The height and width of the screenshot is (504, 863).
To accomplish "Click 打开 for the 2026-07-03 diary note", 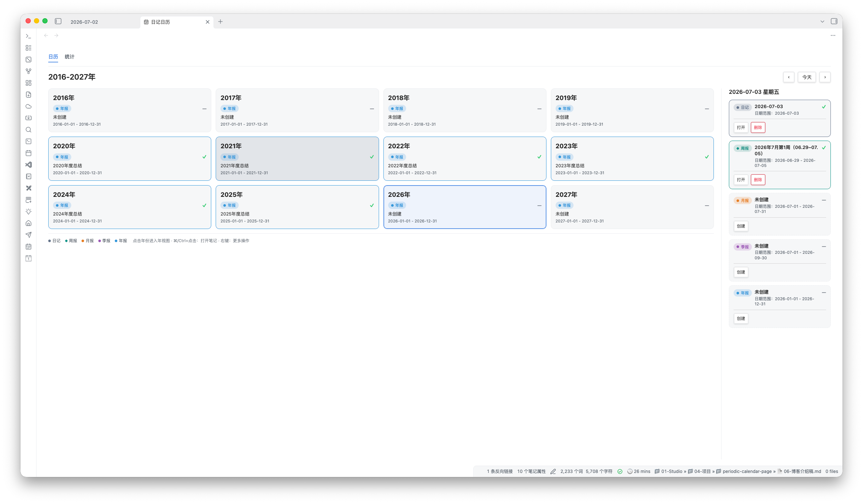I will click(741, 127).
